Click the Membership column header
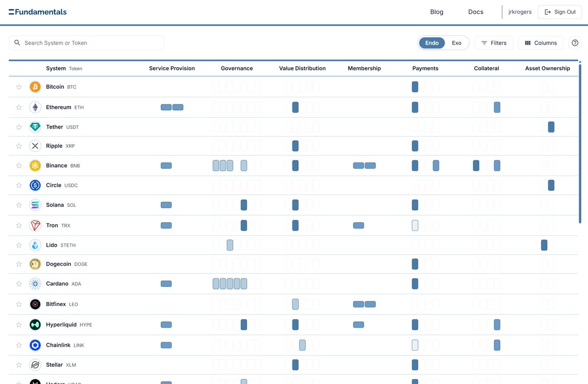Screen dimensions: 588x384 pos(364,68)
